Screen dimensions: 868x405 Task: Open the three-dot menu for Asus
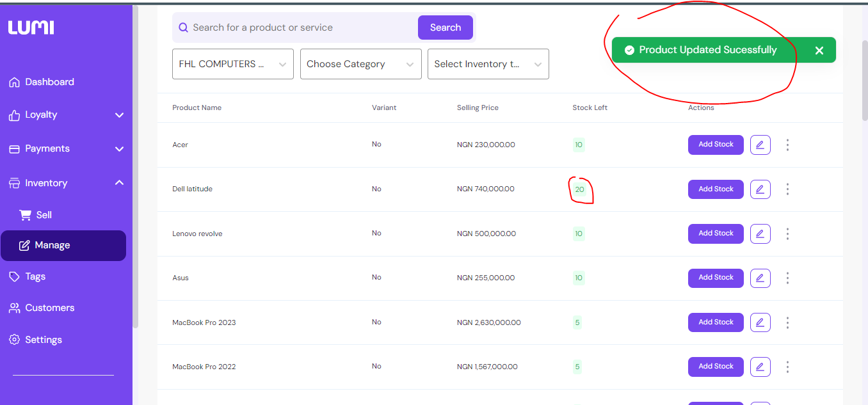[787, 278]
